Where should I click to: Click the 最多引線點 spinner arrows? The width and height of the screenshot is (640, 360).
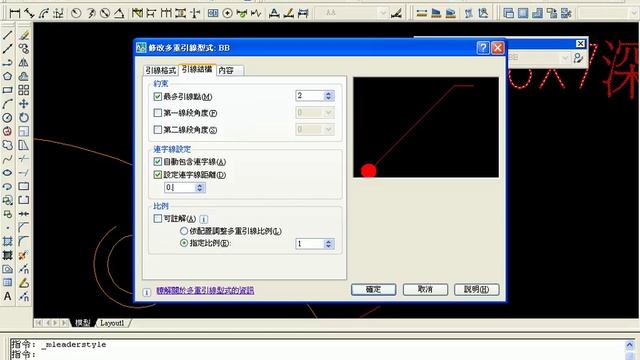(x=329, y=96)
